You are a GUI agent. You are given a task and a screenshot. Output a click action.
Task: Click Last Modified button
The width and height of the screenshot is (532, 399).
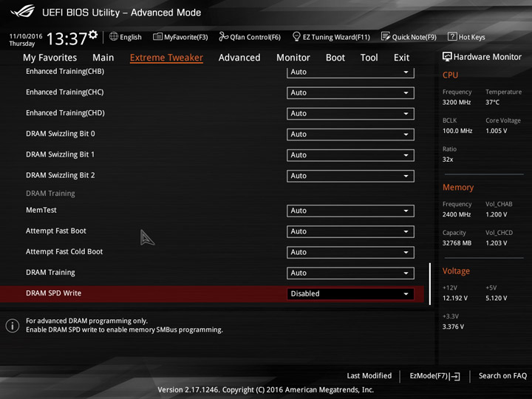pos(369,375)
